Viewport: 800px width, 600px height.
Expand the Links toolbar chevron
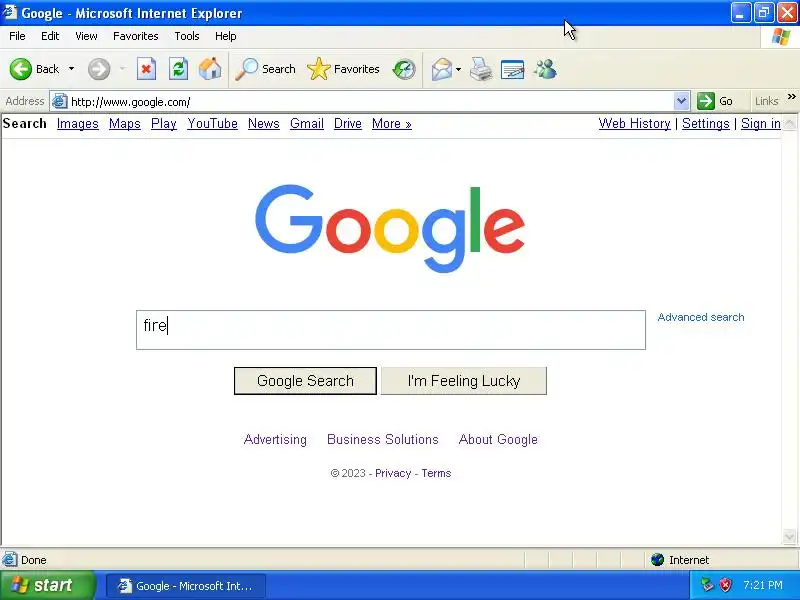[791, 96]
